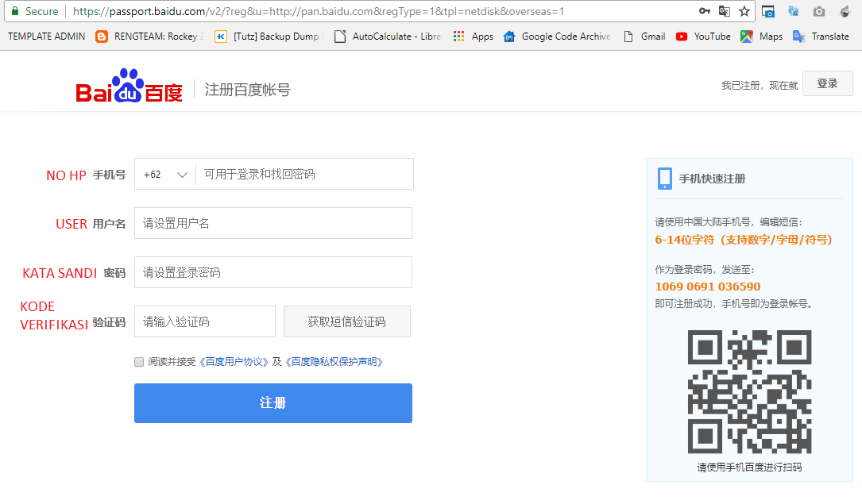Click the blue refresh extension icon

tap(793, 11)
